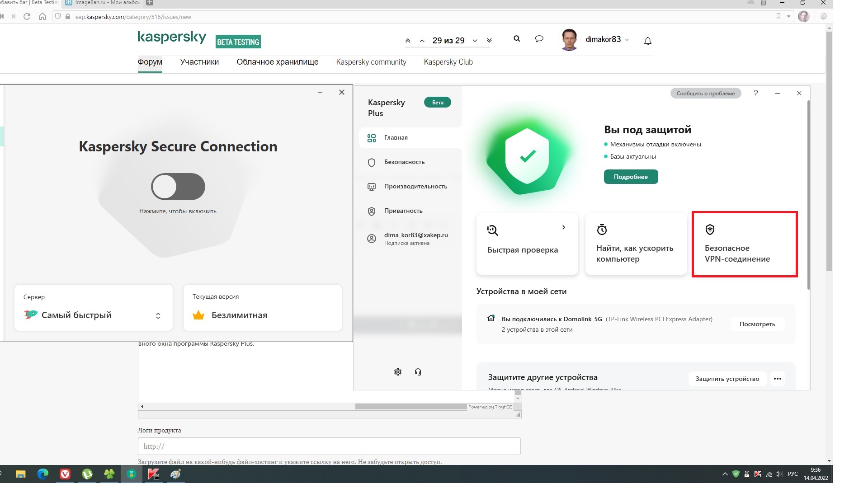
Task: Click the Приватность icon in the sidebar
Action: [372, 211]
